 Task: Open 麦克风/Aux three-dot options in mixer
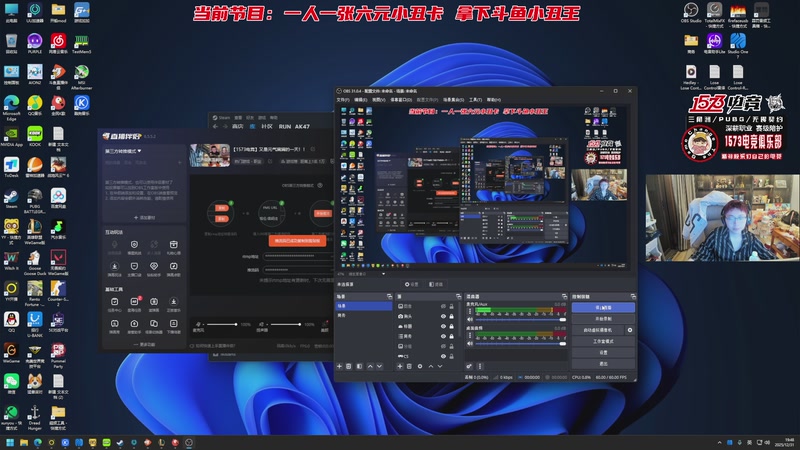pyautogui.click(x=470, y=311)
